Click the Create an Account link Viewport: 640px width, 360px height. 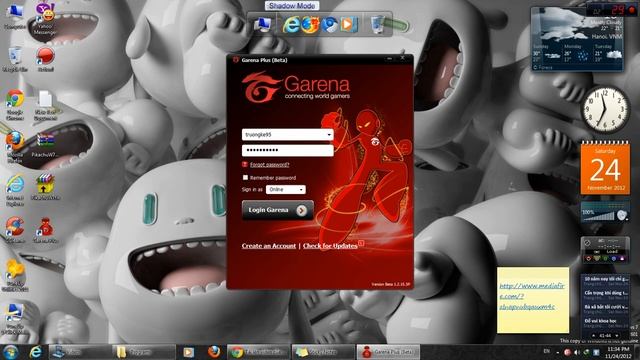pos(269,246)
